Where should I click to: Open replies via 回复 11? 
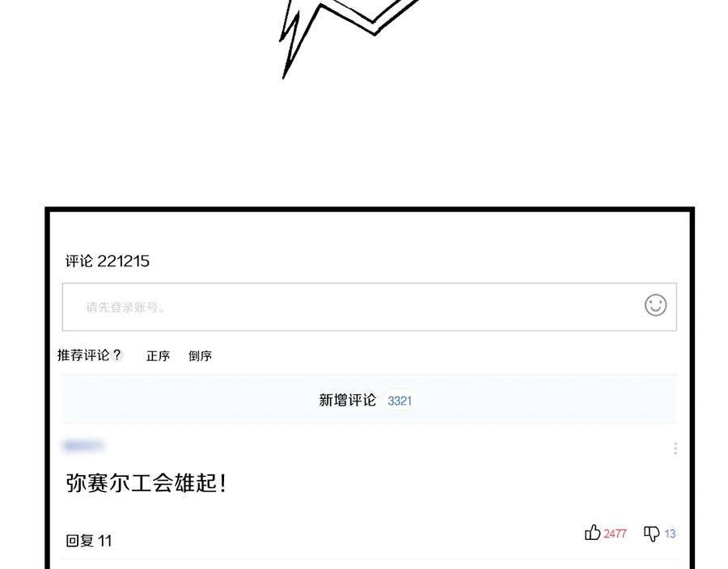tap(89, 541)
